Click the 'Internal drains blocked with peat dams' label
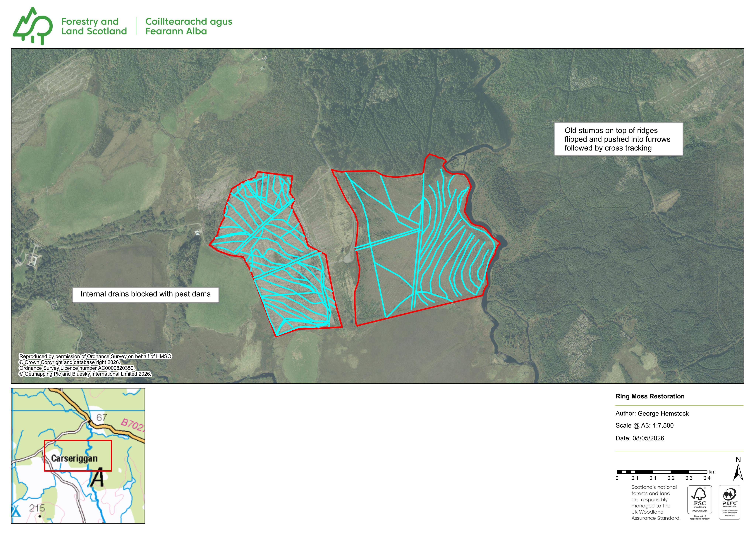The image size is (756, 535). point(146,294)
